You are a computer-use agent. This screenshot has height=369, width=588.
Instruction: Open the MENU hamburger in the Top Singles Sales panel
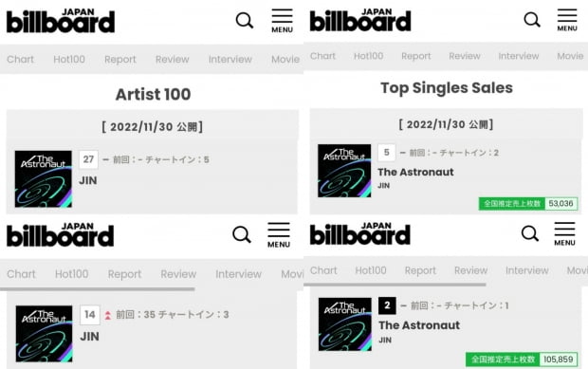click(567, 20)
